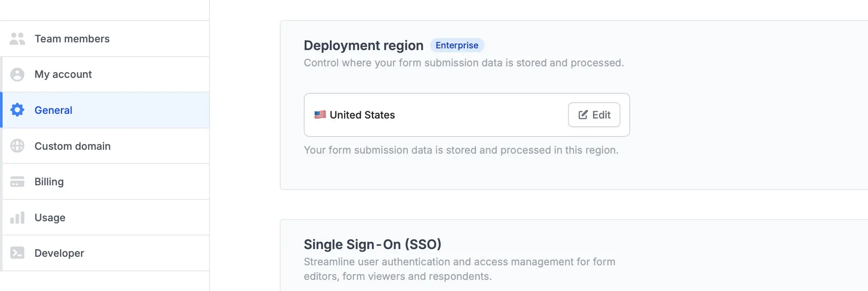Click note 'stored and processed in this region'
The image size is (868, 291).
click(x=532, y=150)
